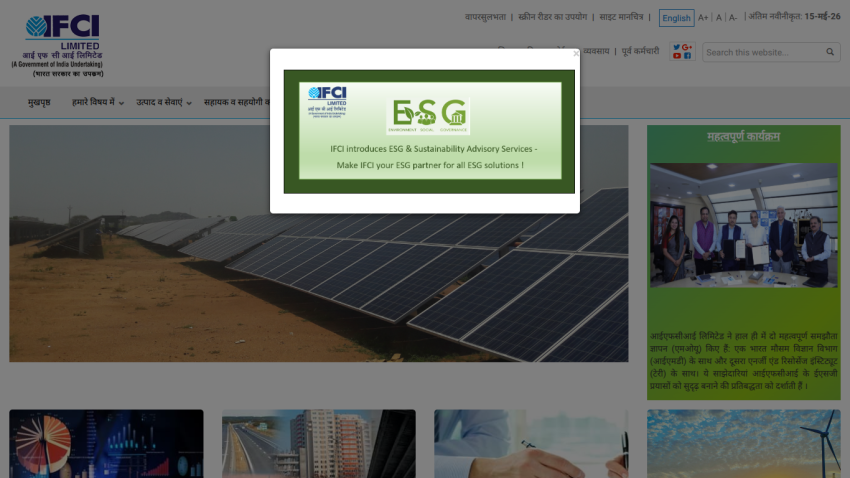Viewport: 850px width, 478px height.
Task: Open स्क्रीन रीडर का उपयोग link
Action: click(552, 17)
